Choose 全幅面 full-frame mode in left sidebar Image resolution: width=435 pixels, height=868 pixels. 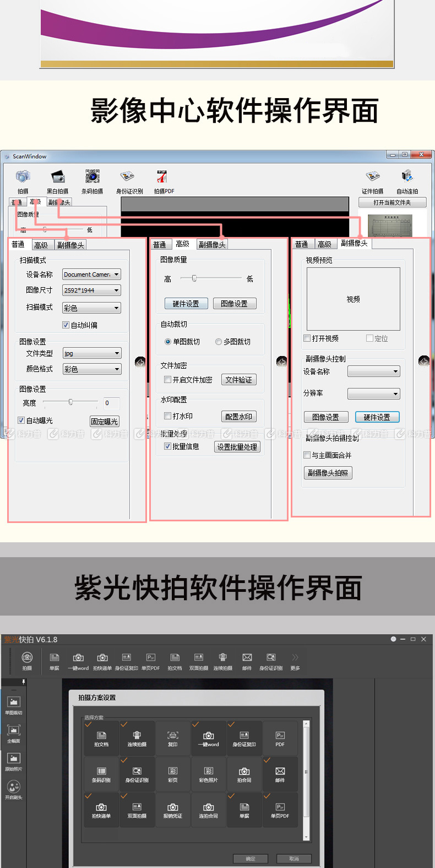coord(14,734)
